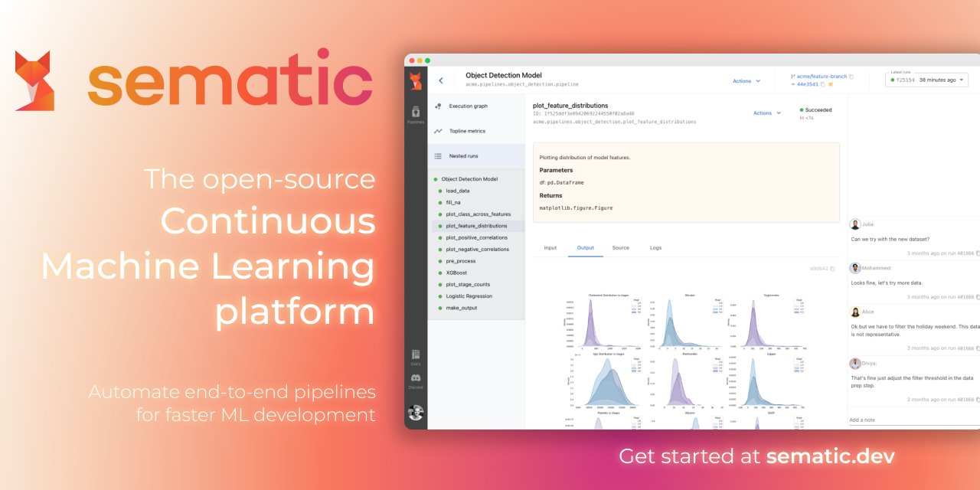Screen dimensions: 980x490
Task: Open the Actions dropdown for plot_feature_distributions
Action: 767,113
